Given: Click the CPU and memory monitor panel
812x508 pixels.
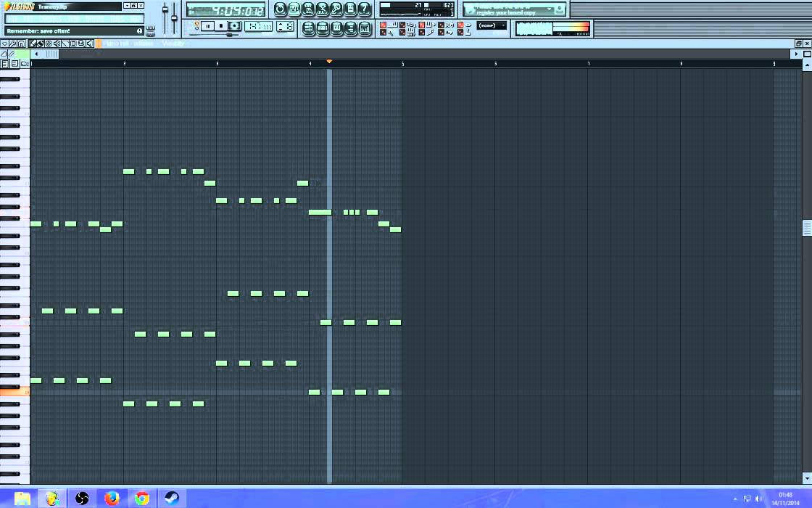Looking at the screenshot, I should [x=417, y=9].
